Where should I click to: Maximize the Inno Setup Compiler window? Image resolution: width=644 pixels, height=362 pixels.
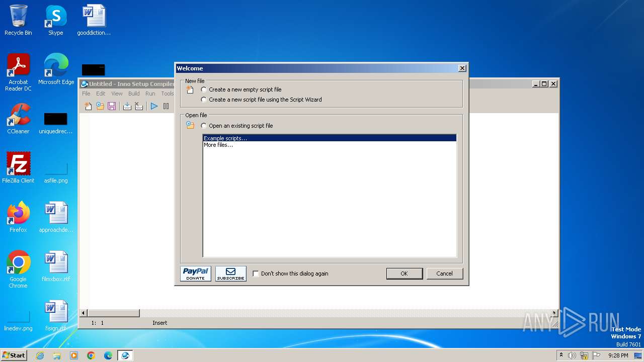pos(544,84)
